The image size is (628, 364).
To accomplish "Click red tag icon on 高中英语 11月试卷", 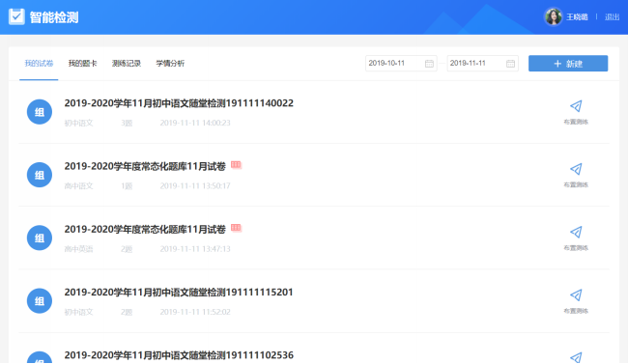I will [236, 228].
